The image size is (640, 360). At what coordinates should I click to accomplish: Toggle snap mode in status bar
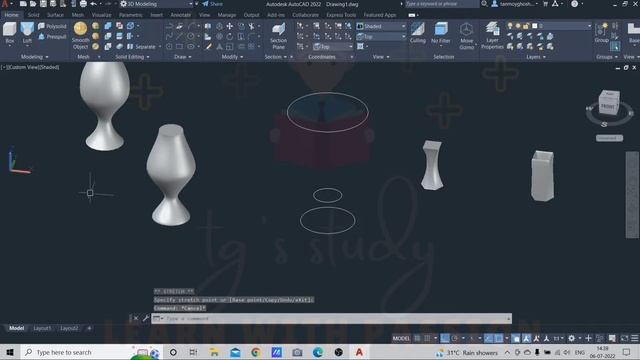[427, 338]
